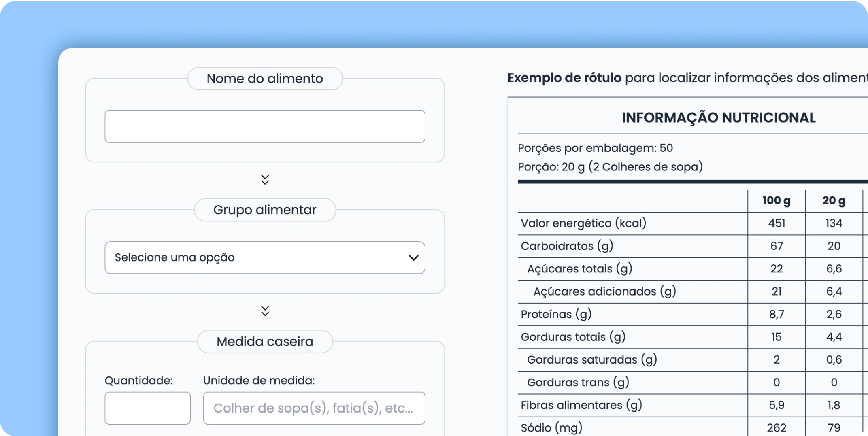Click the 'Carboidratos (g)' row label
Viewport: 868px width, 436px height.
point(567,246)
